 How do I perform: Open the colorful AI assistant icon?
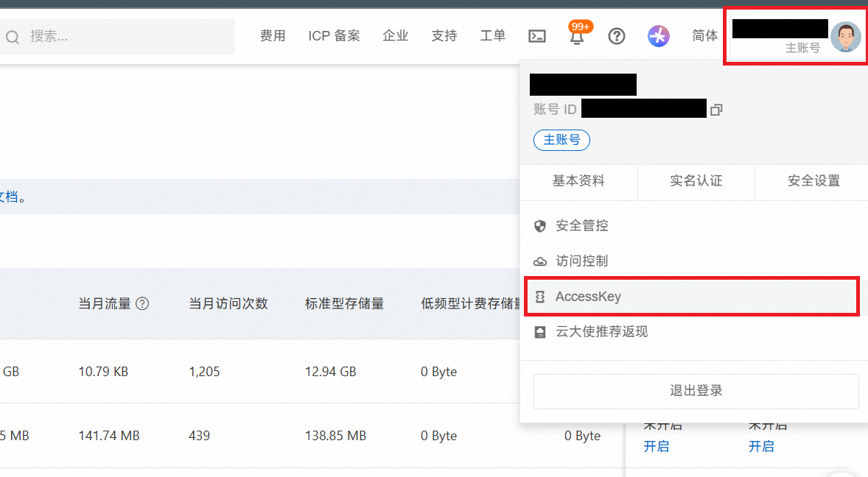tap(659, 36)
